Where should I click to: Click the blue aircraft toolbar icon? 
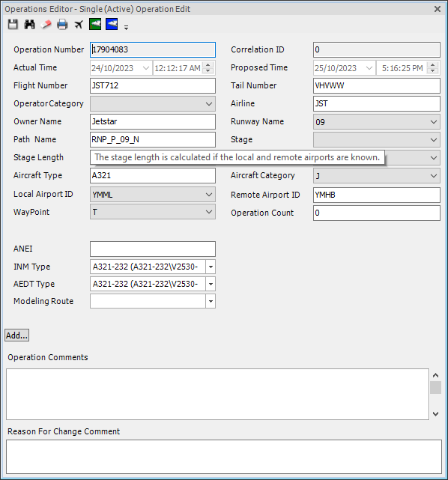click(112, 24)
